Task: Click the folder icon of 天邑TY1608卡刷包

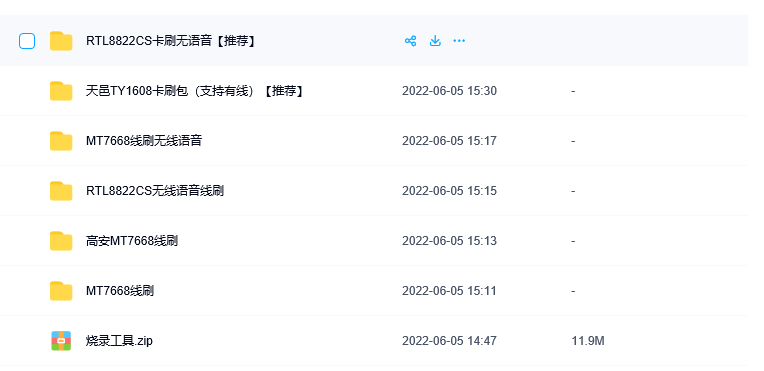Action: [x=61, y=91]
